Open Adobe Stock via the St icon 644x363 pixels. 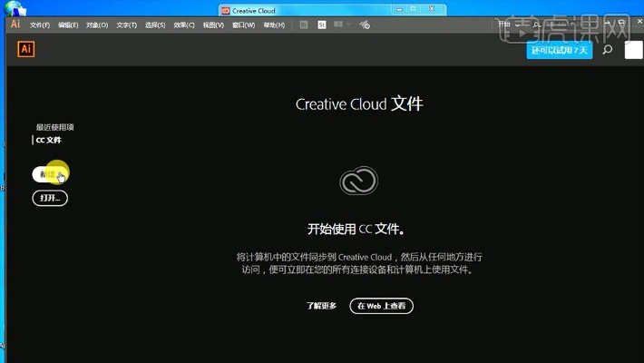[x=321, y=25]
